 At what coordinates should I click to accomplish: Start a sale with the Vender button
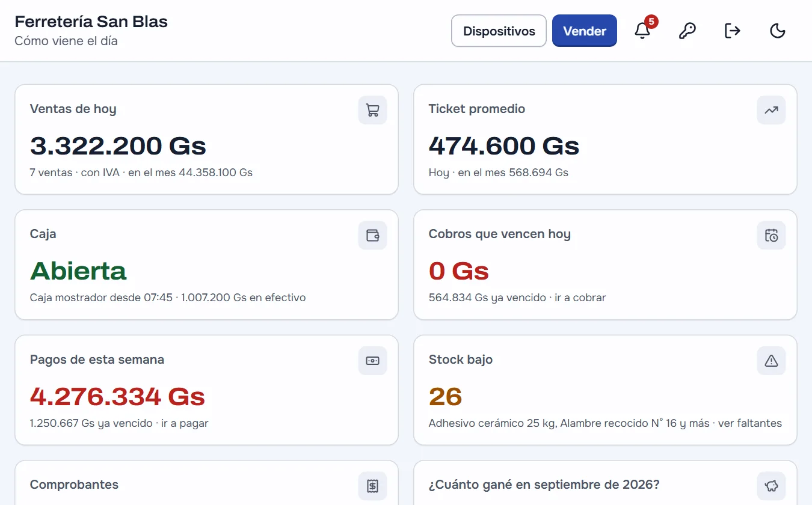[585, 31]
